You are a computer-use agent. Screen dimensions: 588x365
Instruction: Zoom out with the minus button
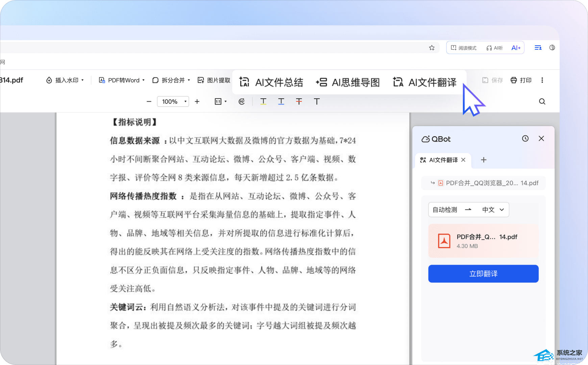pos(149,101)
